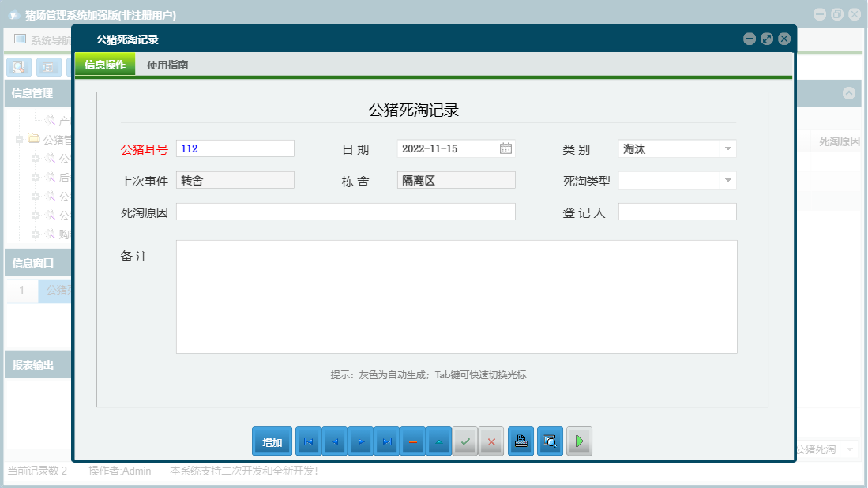
Task: Collapse the 公猪管理 tree folder
Action: click(20, 140)
